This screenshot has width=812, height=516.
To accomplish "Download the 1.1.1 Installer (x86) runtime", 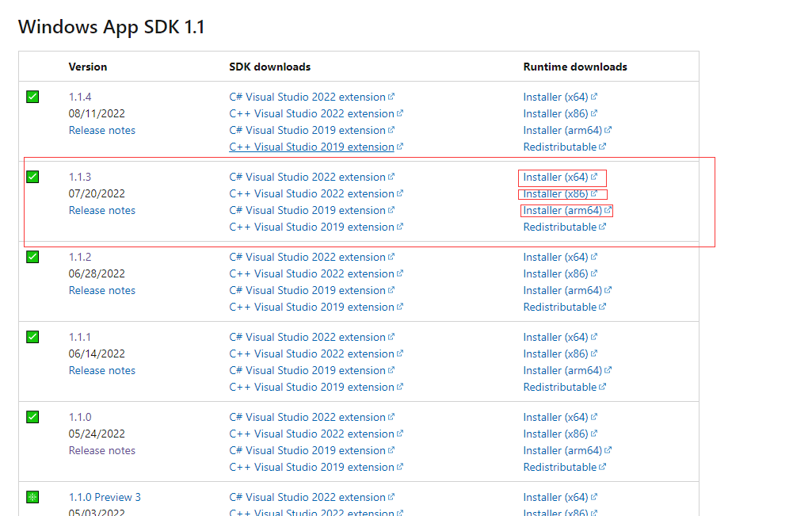I will coord(560,354).
